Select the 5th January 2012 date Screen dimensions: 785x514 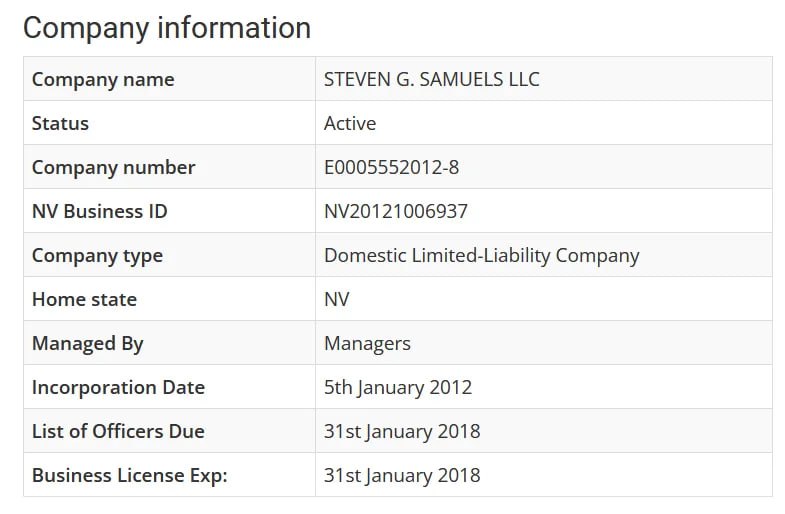tap(397, 387)
